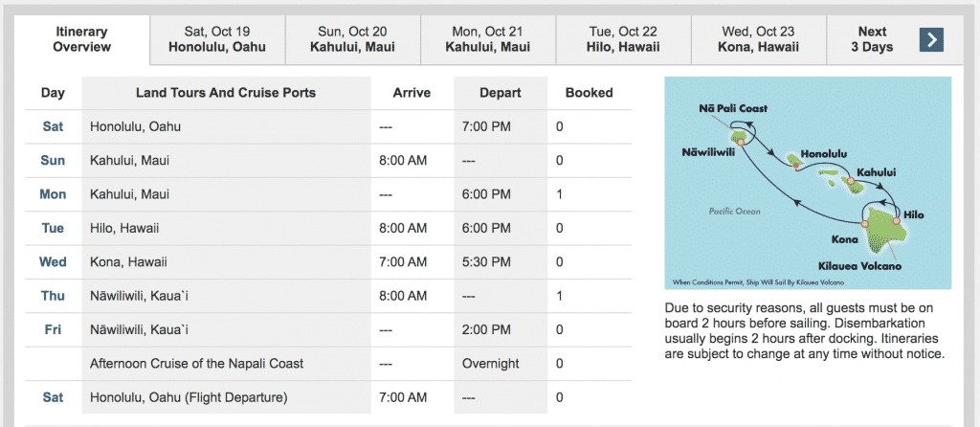Click the next days arrow icon
This screenshot has height=427, width=980.
pos(931,40)
